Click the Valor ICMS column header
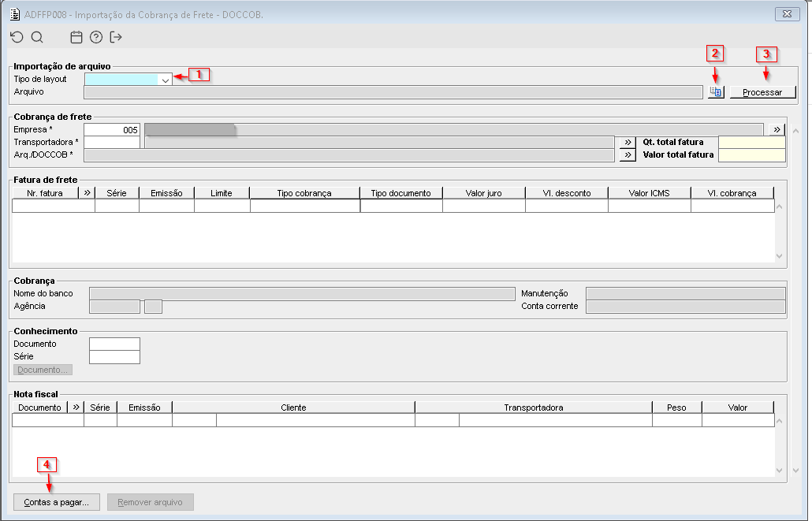 pyautogui.click(x=650, y=193)
